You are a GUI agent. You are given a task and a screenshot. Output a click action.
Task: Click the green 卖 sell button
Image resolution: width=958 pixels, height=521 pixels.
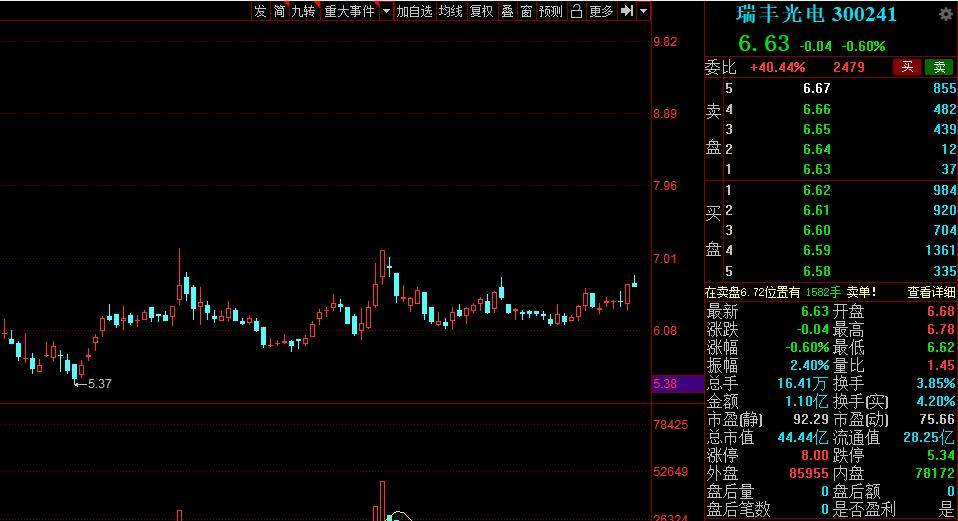pyautogui.click(x=939, y=67)
